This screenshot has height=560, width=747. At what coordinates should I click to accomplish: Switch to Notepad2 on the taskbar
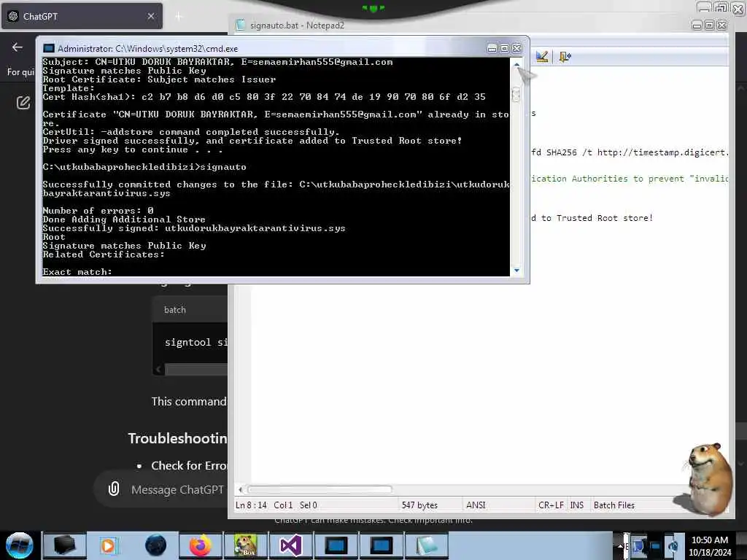[426, 545]
